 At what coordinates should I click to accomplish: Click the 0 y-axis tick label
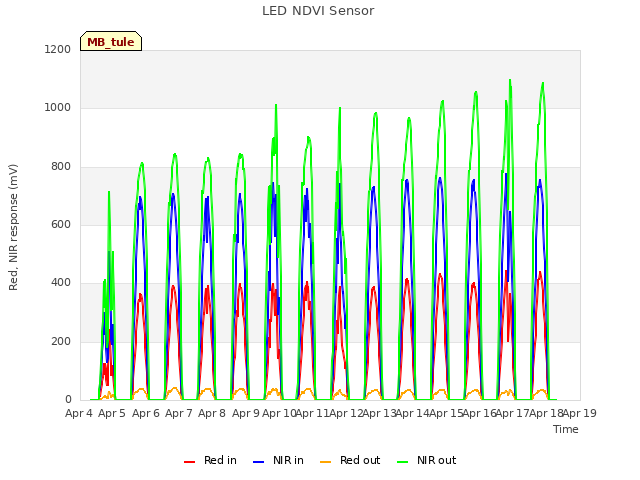68,400
